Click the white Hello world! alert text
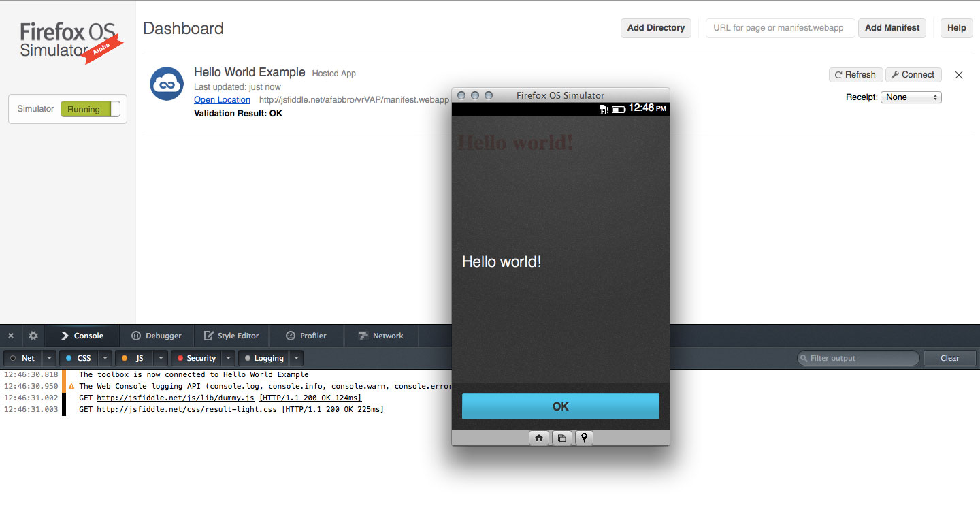 pos(502,261)
